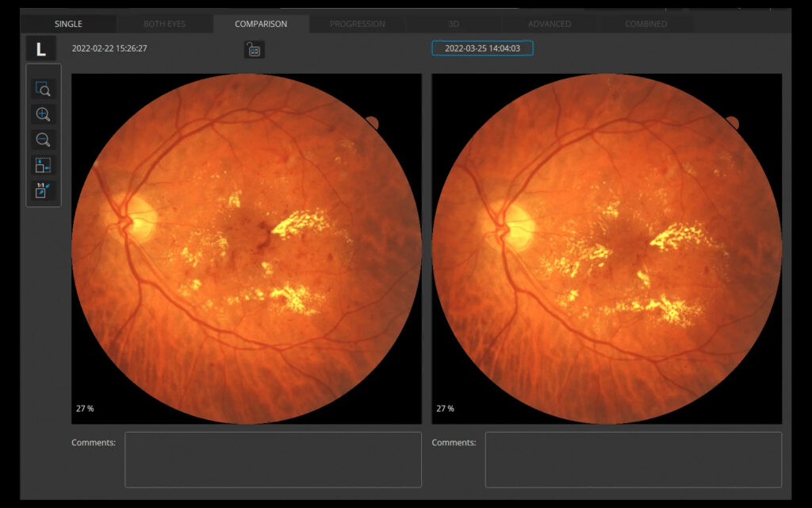
Task: Select the COMPARISON tab
Action: (261, 24)
